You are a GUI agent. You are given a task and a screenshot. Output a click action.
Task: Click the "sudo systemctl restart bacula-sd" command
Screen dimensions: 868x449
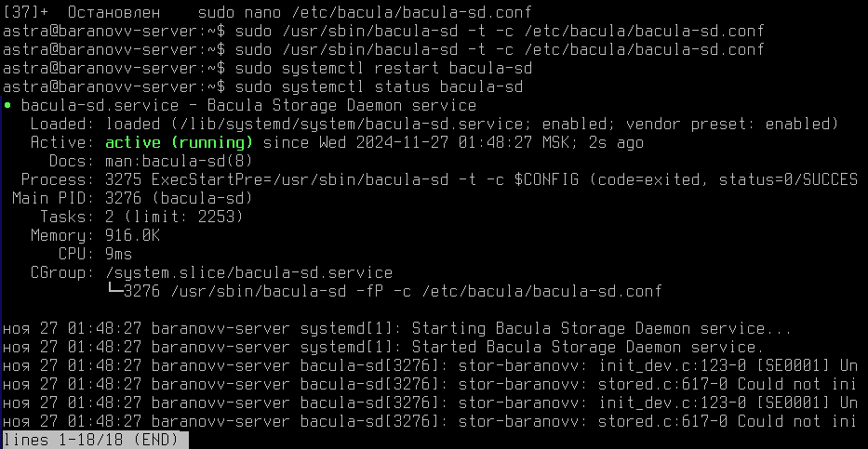(x=383, y=69)
